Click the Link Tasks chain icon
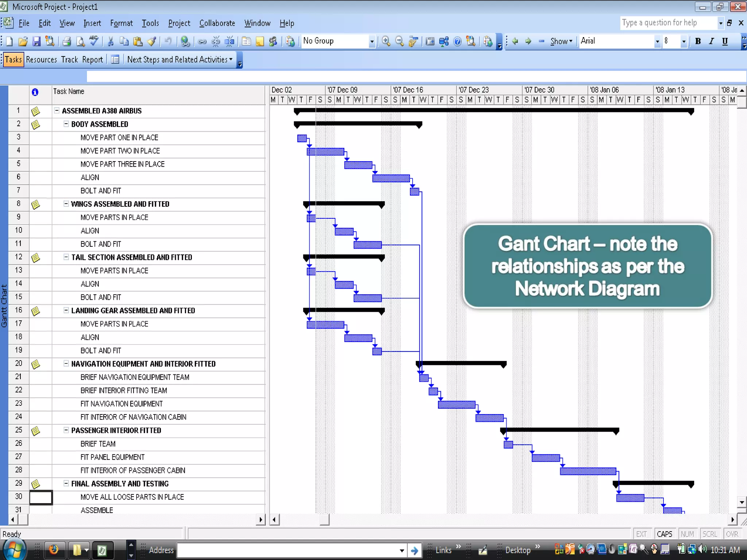The width and height of the screenshot is (747, 560). (202, 42)
